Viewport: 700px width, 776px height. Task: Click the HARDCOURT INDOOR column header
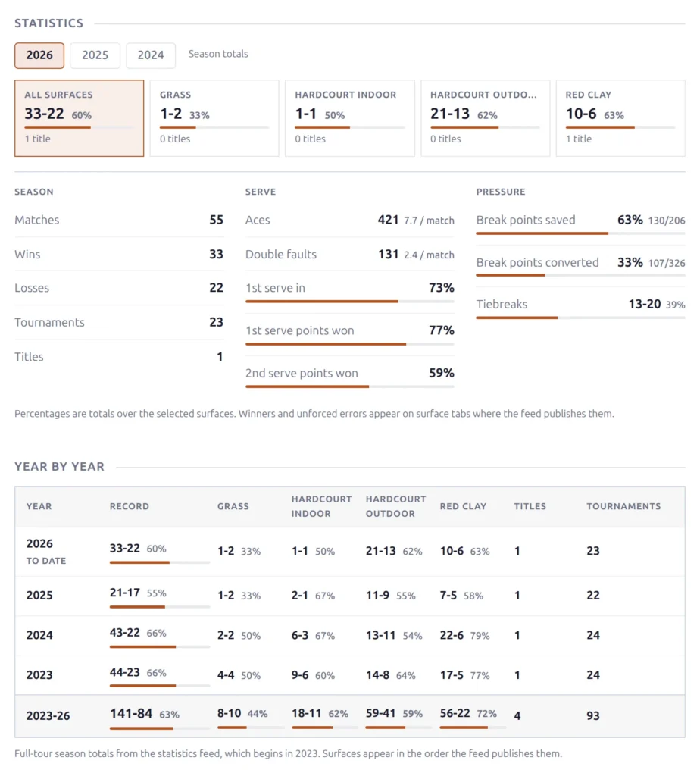point(321,506)
